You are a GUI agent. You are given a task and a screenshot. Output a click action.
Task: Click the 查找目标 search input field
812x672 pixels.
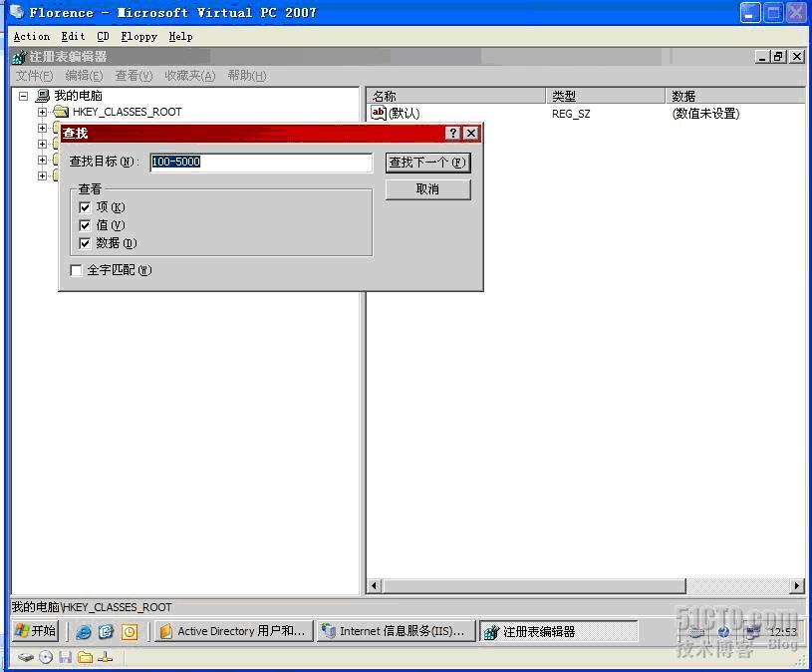tap(261, 163)
